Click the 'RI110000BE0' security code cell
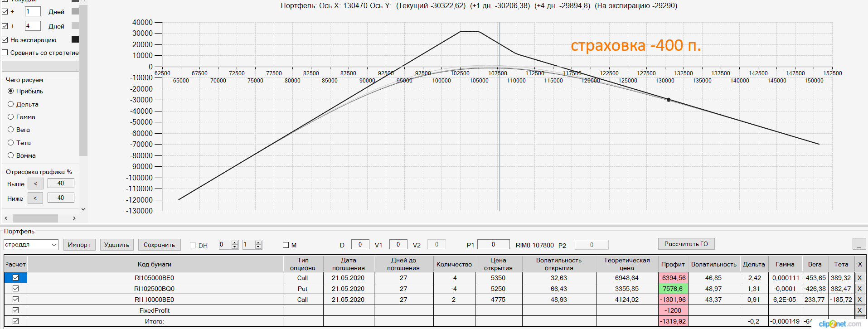Screen dimensions: 868x329 click(x=155, y=300)
